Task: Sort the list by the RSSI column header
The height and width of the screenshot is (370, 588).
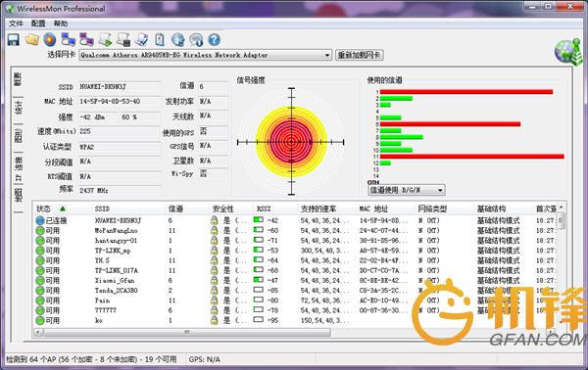Action: point(264,208)
